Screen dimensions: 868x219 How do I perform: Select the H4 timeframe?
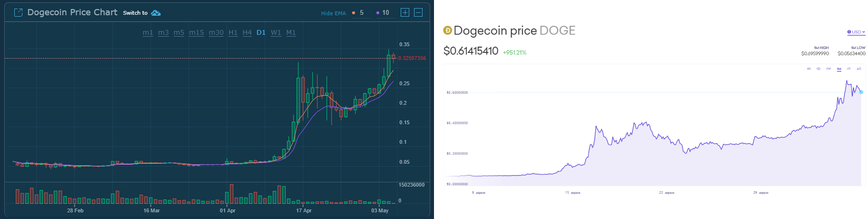(x=247, y=32)
